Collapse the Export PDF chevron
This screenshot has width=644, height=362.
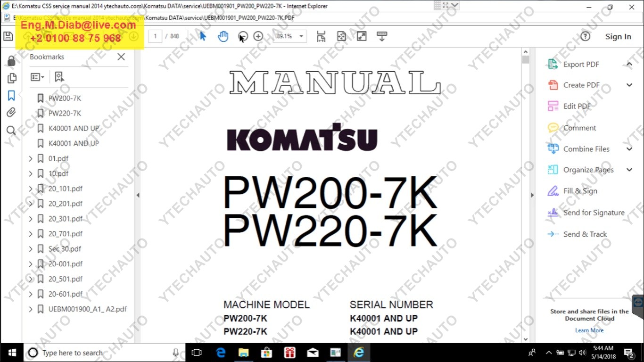(x=629, y=64)
